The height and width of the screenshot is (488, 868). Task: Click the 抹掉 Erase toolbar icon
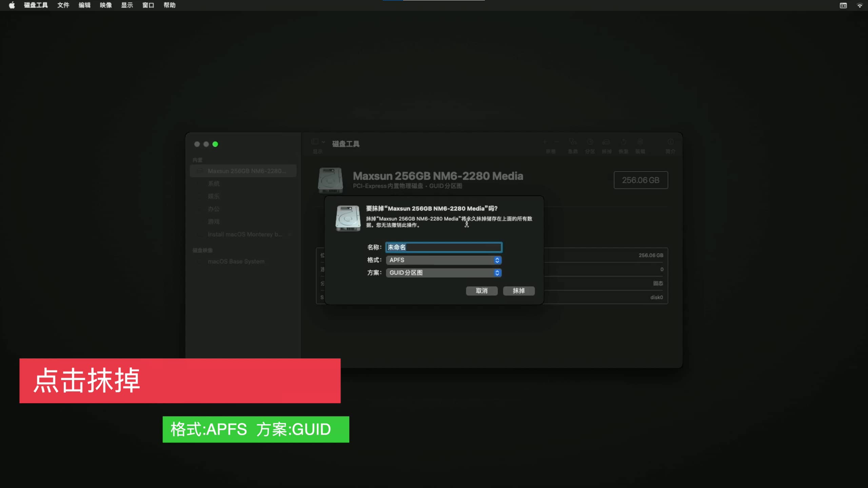tap(606, 142)
